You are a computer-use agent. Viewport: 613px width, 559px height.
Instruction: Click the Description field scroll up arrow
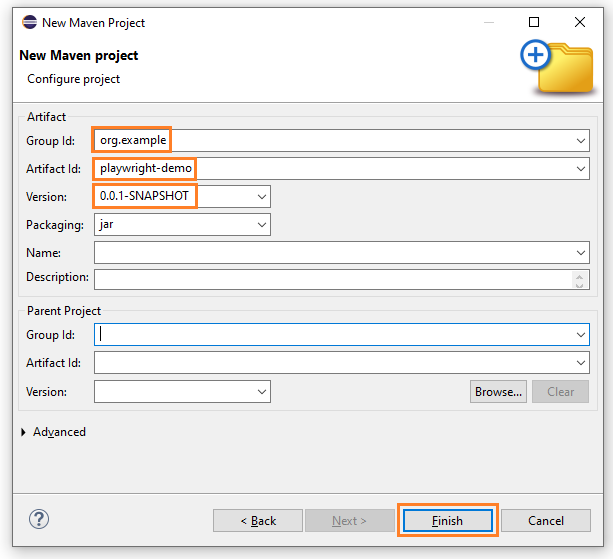click(x=579, y=276)
